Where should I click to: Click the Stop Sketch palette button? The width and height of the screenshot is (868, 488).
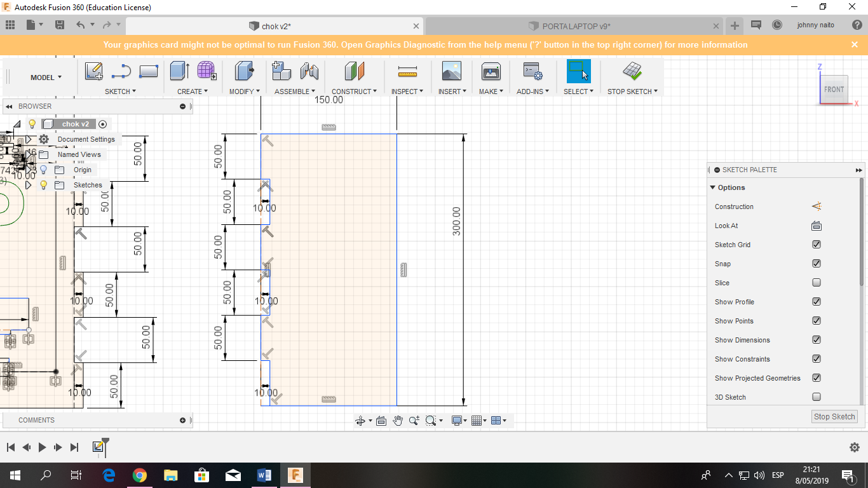pyautogui.click(x=835, y=416)
